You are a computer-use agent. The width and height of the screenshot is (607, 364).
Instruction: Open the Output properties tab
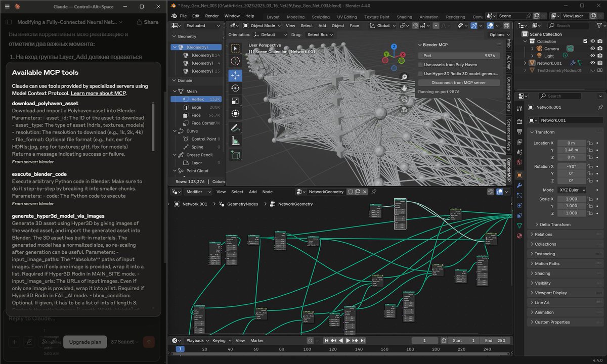pyautogui.click(x=519, y=131)
